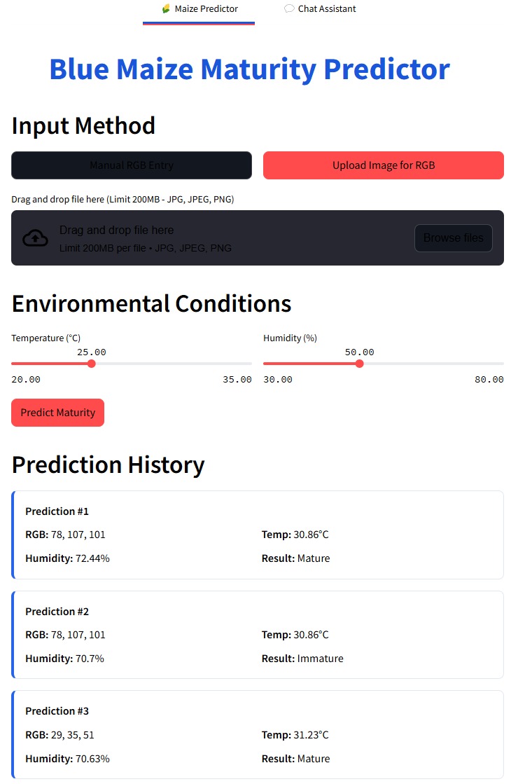
Task: Click the Humidity slider track near 80.00
Action: point(497,364)
